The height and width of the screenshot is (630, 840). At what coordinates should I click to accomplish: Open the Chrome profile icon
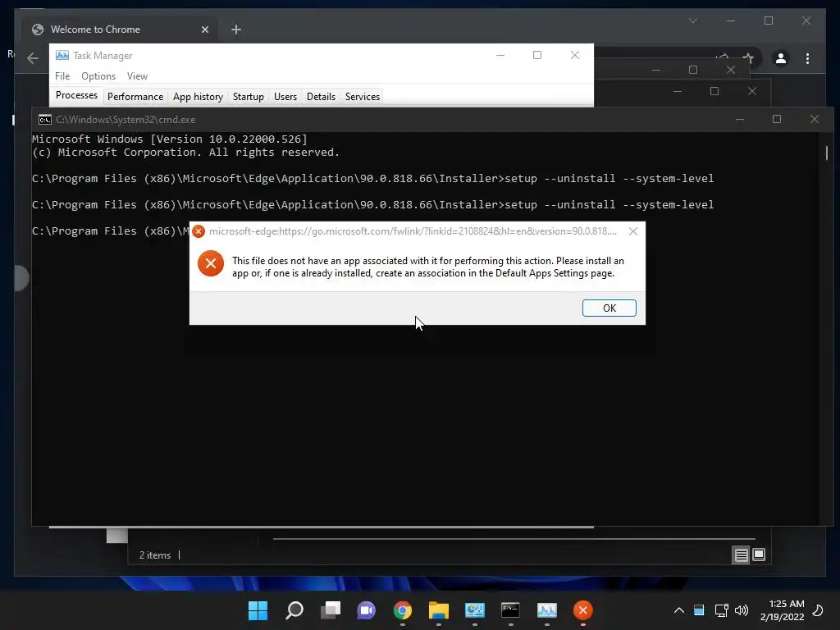click(x=781, y=58)
